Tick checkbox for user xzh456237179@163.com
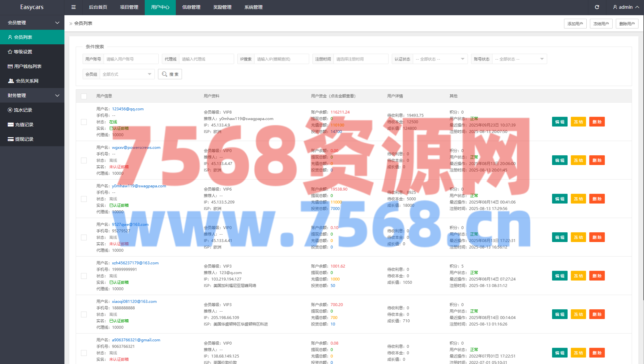The image size is (644, 364). (x=84, y=276)
